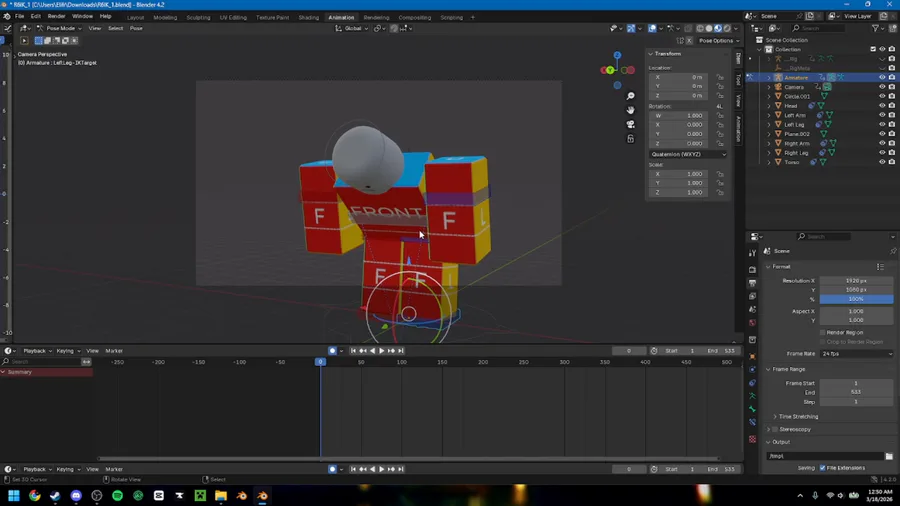Click the Frame End field showing 533

tap(856, 392)
